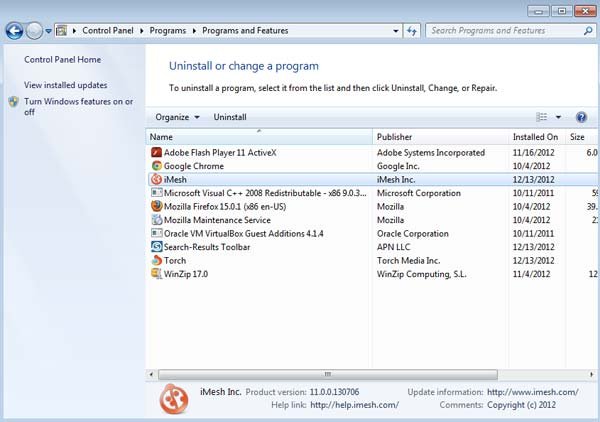Open the Organize menu
This screenshot has height=422, width=600.
point(177,117)
